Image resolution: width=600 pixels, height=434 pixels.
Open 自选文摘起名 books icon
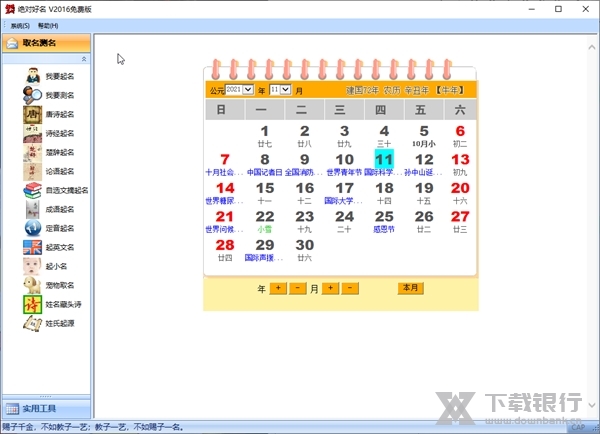(x=34, y=190)
